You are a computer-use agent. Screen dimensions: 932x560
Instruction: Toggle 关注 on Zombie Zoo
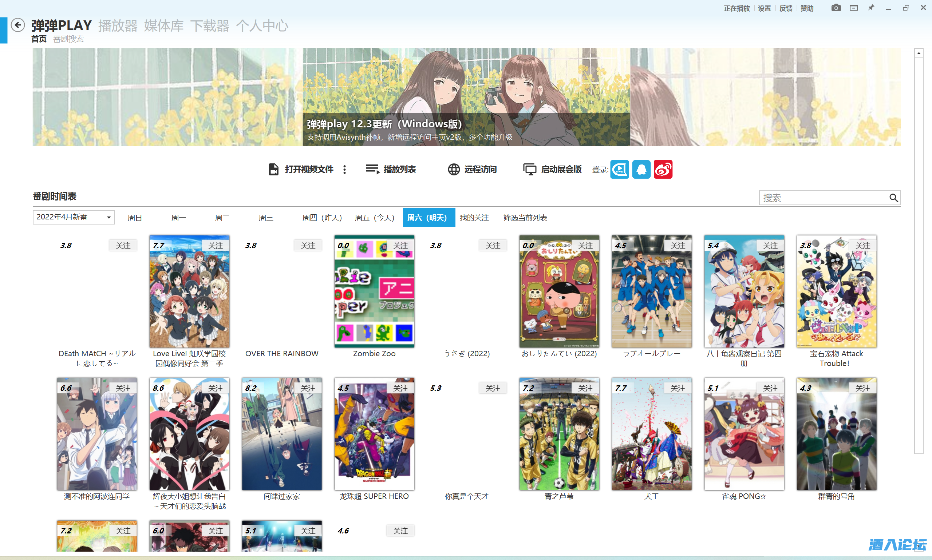click(x=400, y=246)
